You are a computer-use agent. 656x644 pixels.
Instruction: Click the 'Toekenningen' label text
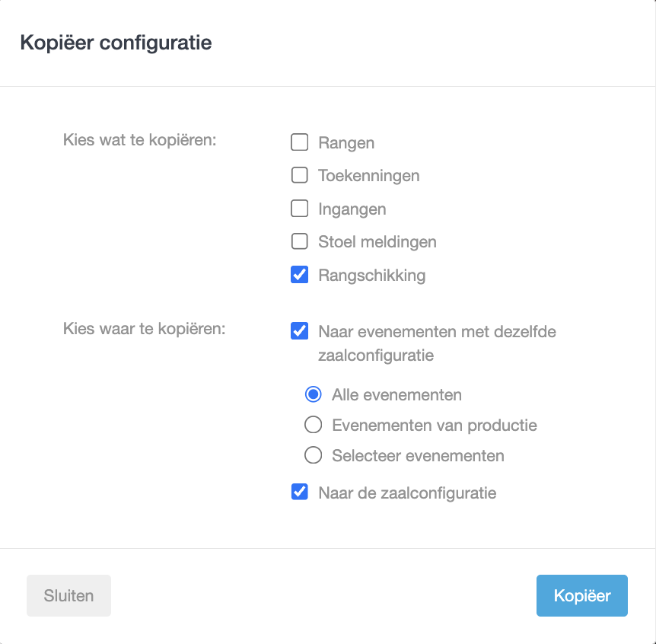369,176
